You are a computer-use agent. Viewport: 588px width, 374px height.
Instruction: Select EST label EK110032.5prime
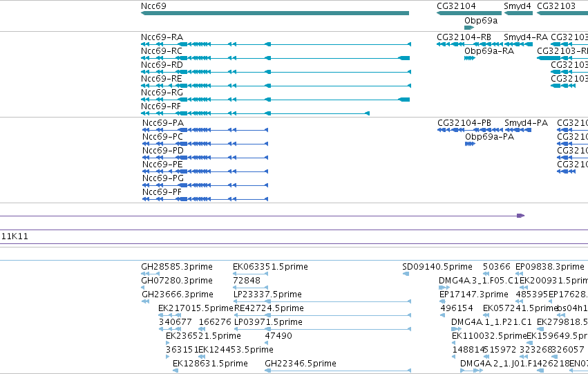[489, 336]
